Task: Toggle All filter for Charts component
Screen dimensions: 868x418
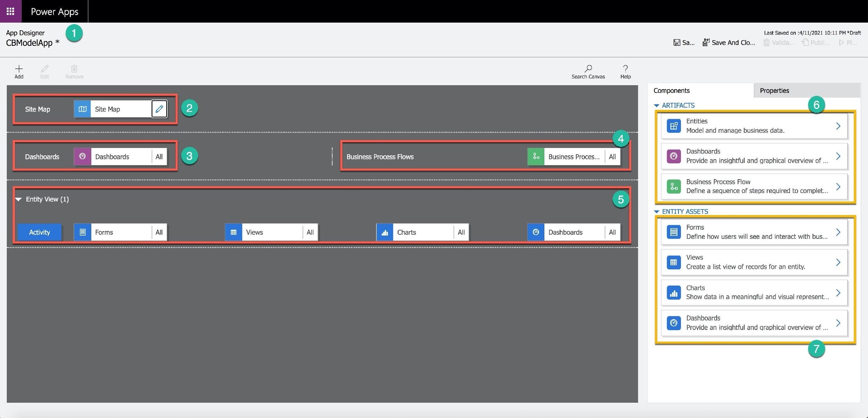Action: click(x=461, y=232)
